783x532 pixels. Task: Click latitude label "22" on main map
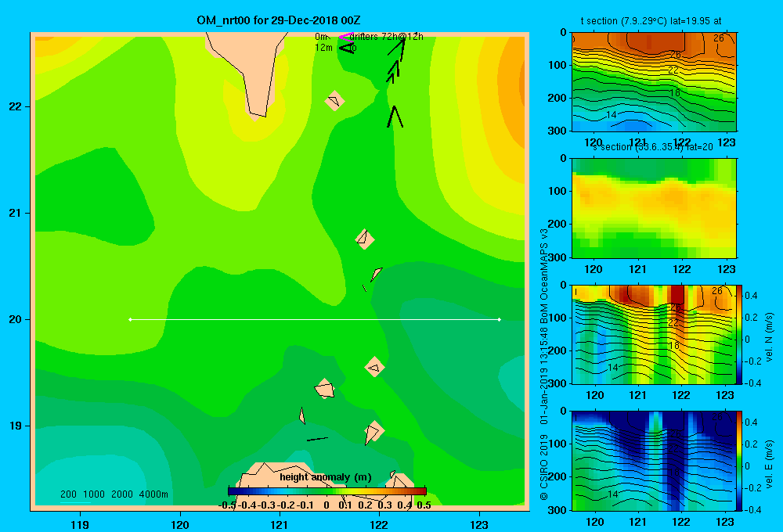click(x=16, y=106)
